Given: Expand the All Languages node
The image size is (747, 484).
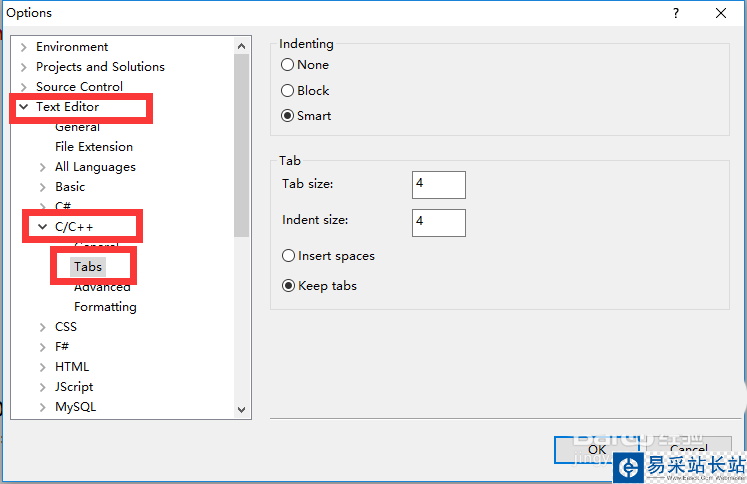Looking at the screenshot, I should [x=42, y=167].
